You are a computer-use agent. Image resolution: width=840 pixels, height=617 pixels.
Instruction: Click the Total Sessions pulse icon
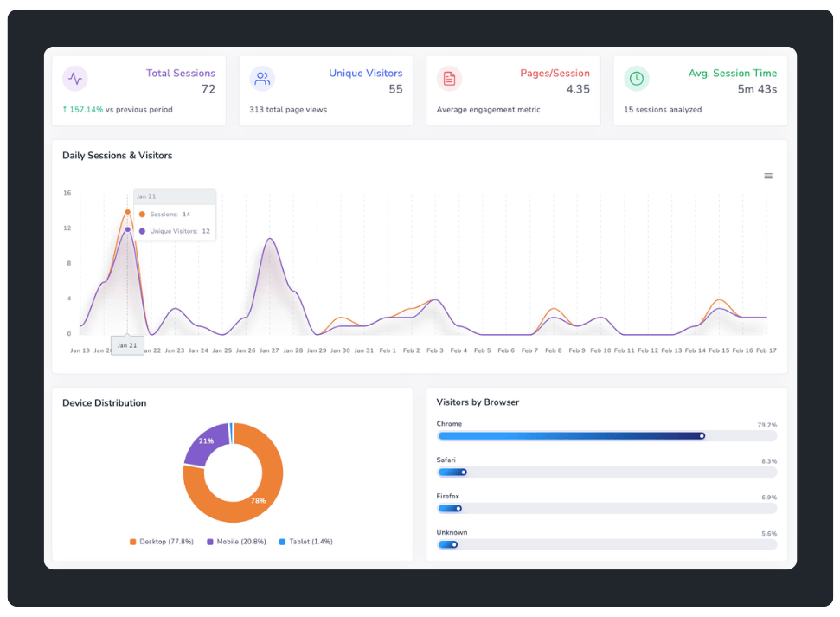(x=75, y=79)
